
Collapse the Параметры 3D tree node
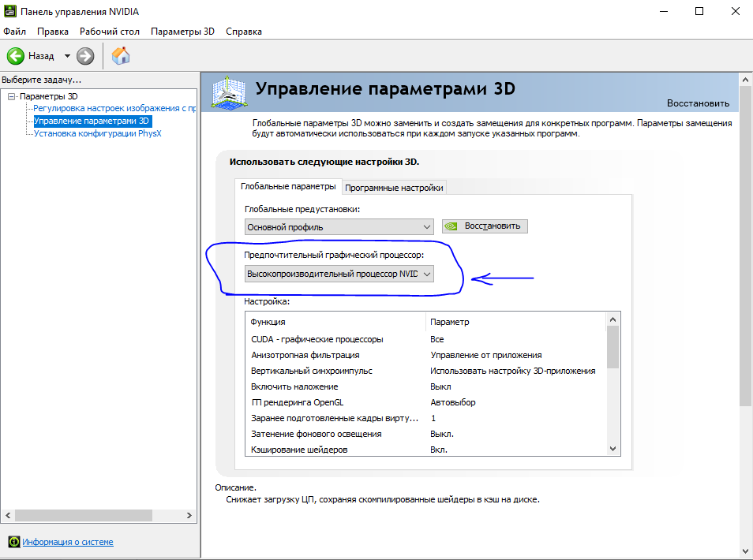click(12, 96)
